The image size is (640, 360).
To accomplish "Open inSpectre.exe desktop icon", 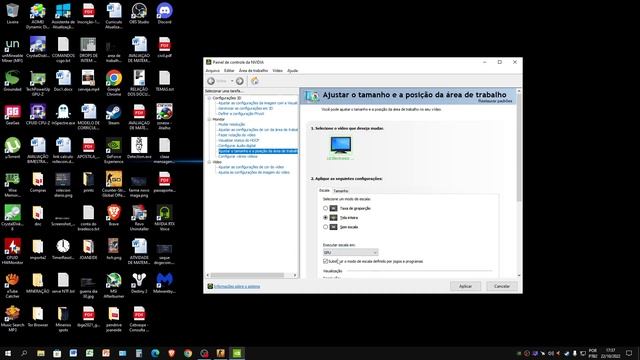I will 63,114.
